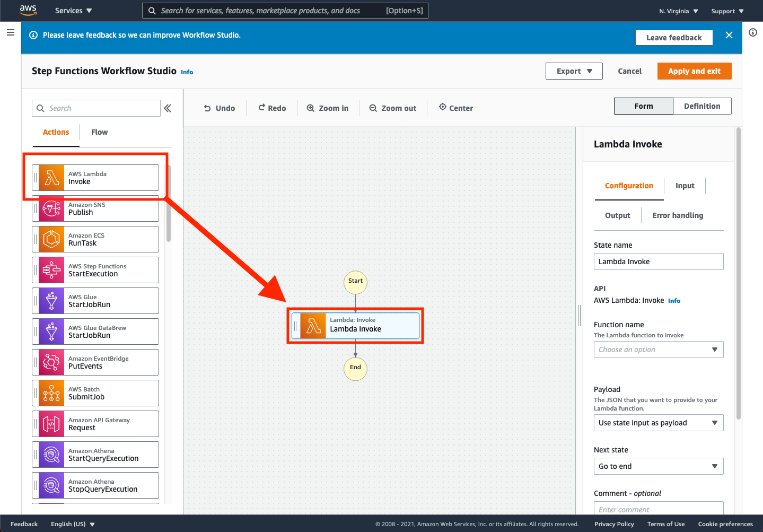Open the Next state dropdown
Screen dimensions: 763x532
coord(659,466)
